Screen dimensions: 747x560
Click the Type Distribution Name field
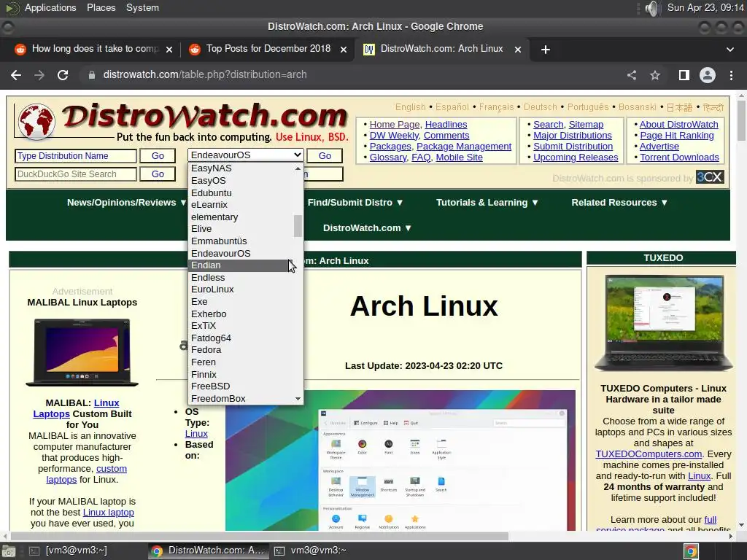coord(76,156)
